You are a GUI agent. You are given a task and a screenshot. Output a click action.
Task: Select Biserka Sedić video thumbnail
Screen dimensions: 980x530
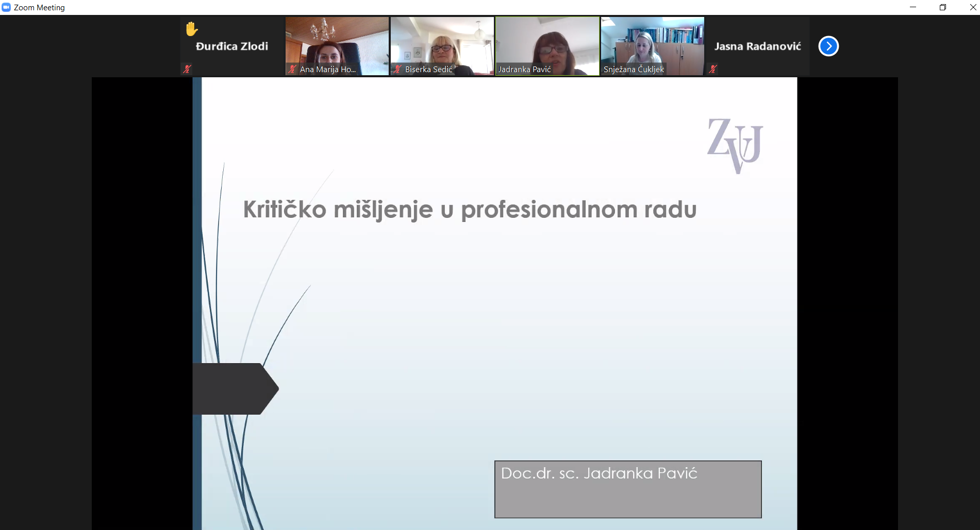point(442,46)
